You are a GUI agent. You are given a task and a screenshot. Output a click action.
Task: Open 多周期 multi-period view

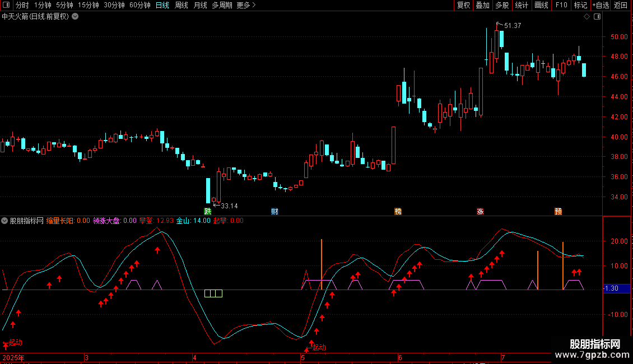pos(222,5)
